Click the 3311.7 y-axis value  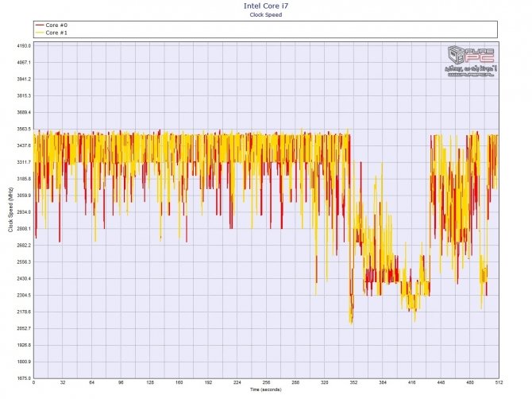[x=24, y=162]
